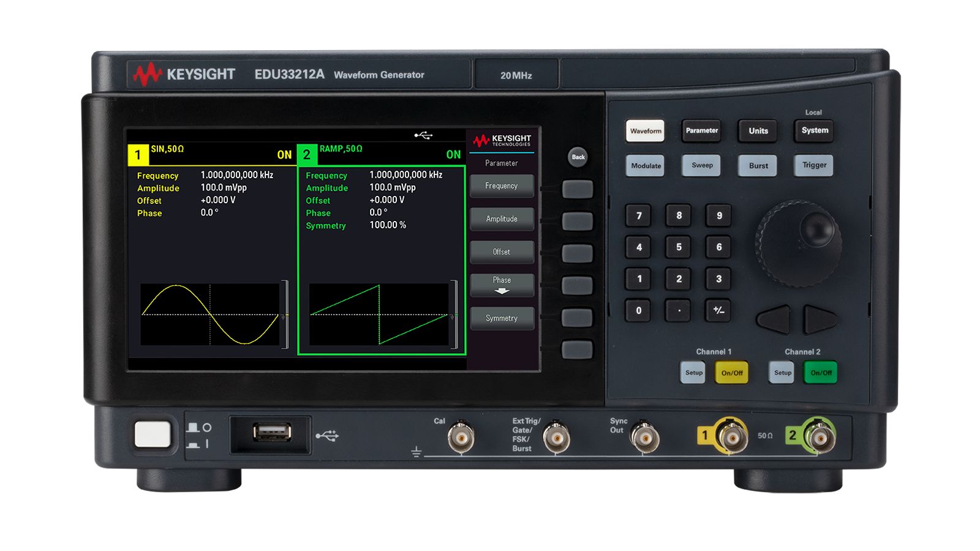Viewport: 980px width, 551px height.
Task: Toggle Channel 2 green On/Off key
Action: [821, 373]
